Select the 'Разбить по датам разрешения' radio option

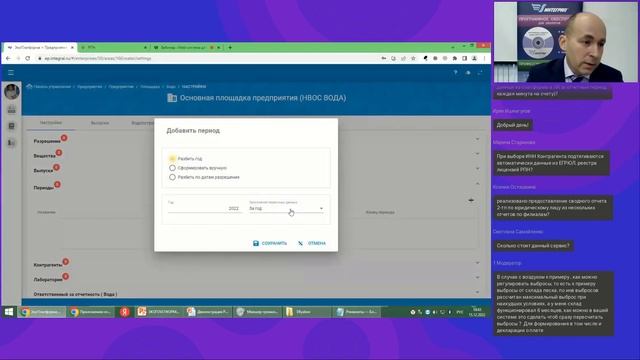pyautogui.click(x=172, y=177)
